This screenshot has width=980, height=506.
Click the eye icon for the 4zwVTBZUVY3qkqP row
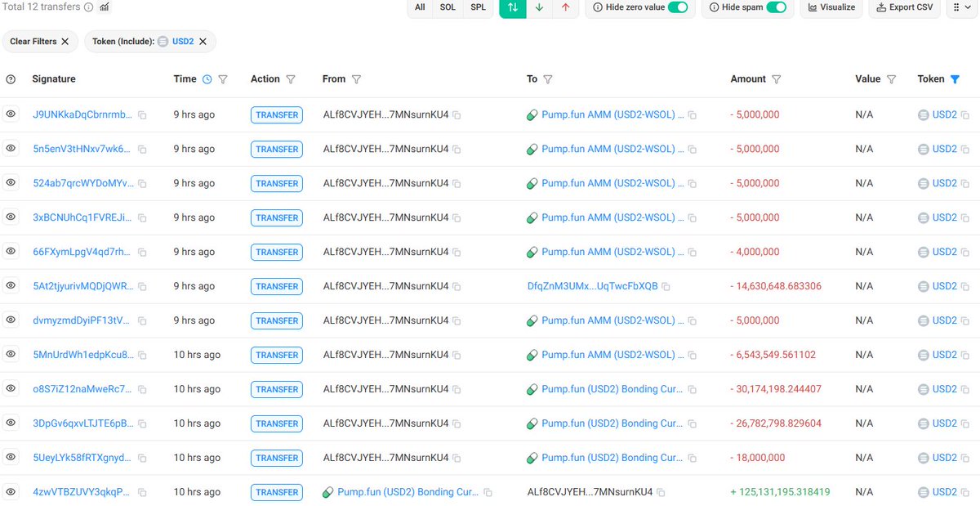tap(11, 492)
